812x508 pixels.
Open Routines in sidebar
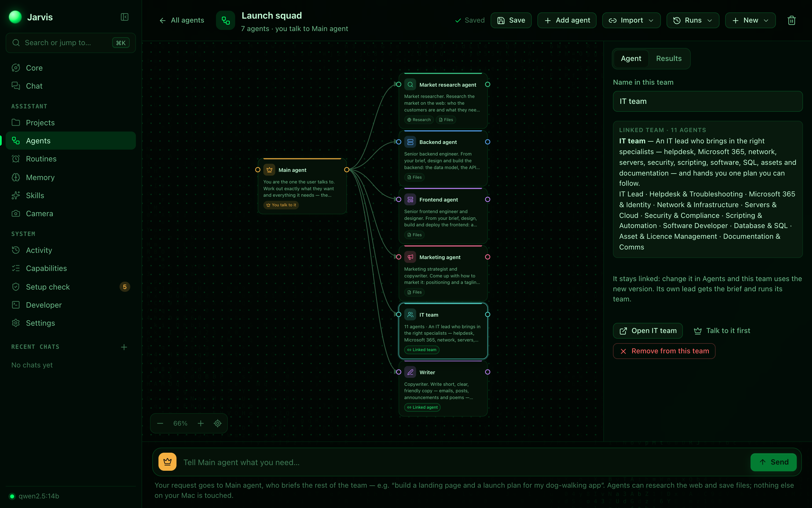[71, 159]
